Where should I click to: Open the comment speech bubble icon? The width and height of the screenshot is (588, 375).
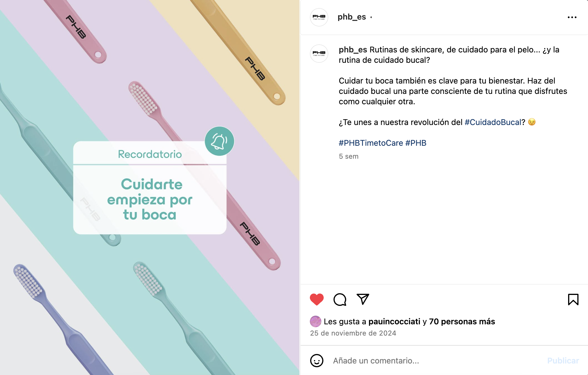340,300
